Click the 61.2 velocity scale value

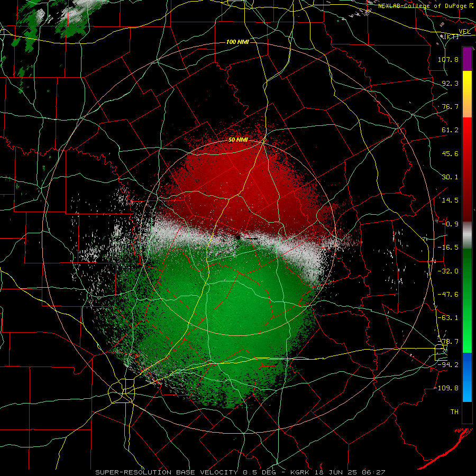pos(450,130)
